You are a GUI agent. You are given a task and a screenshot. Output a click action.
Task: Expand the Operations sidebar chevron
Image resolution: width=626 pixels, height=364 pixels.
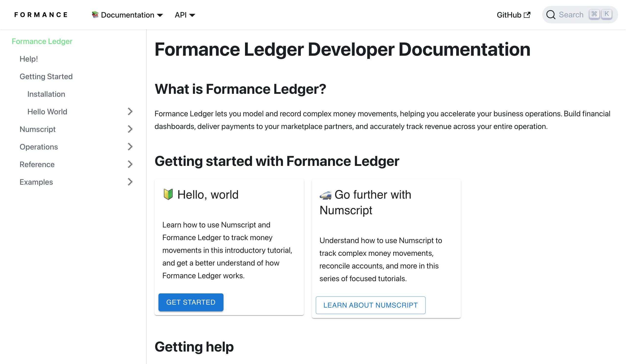click(x=130, y=147)
